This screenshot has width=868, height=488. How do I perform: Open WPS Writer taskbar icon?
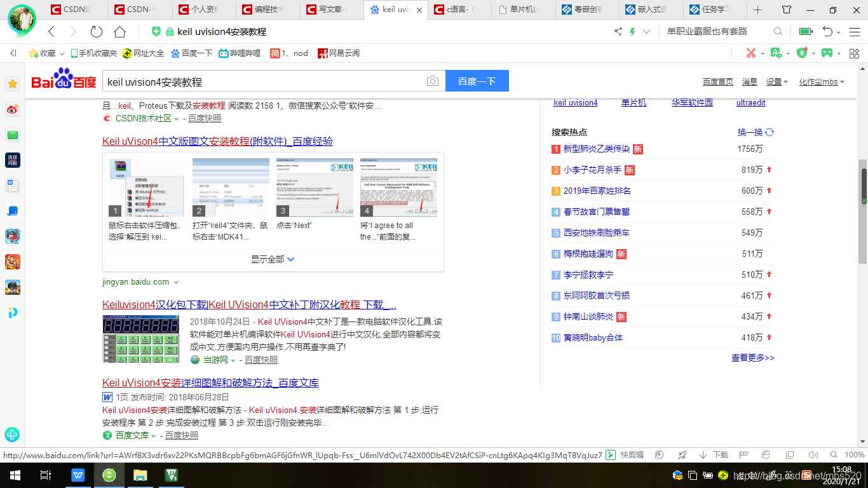[78, 475]
